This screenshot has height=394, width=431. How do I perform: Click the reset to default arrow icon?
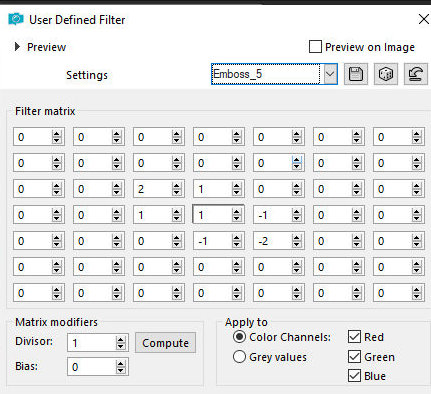tap(416, 74)
